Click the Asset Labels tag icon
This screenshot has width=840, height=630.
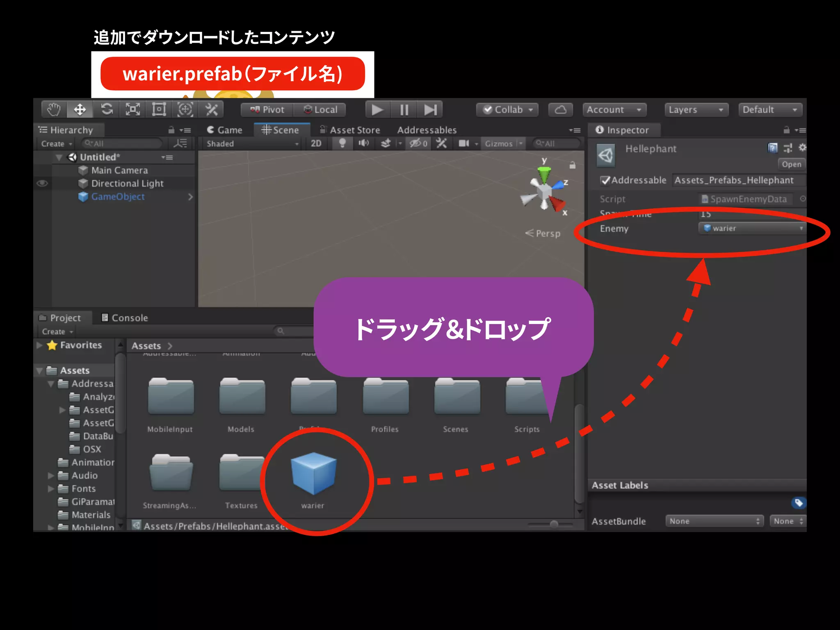(x=798, y=502)
